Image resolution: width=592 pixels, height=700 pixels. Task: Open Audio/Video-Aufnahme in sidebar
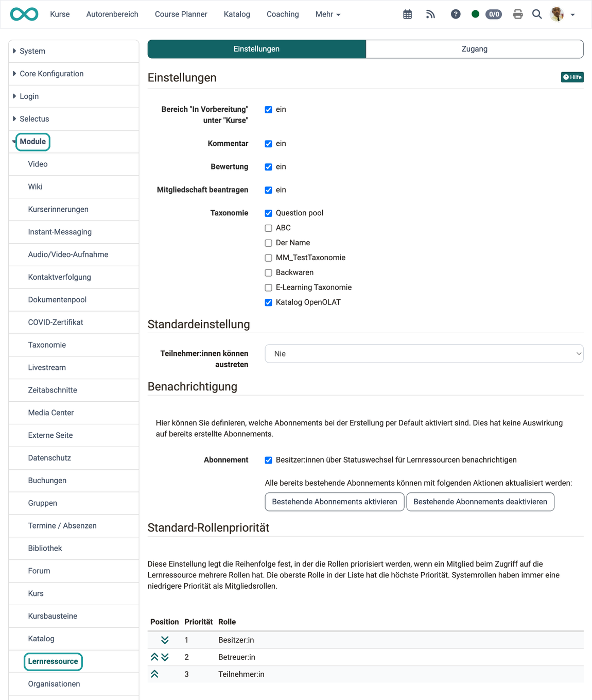pyautogui.click(x=74, y=255)
